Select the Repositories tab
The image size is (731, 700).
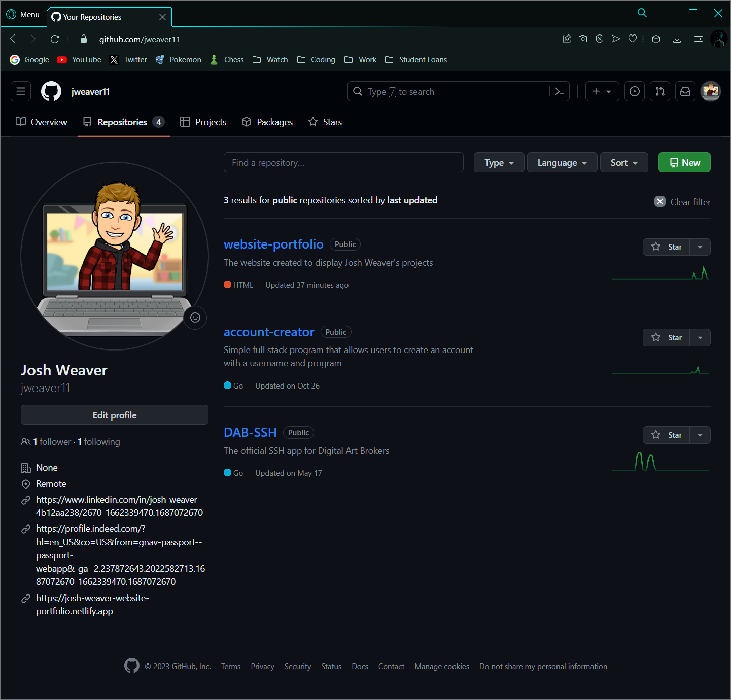pos(124,122)
